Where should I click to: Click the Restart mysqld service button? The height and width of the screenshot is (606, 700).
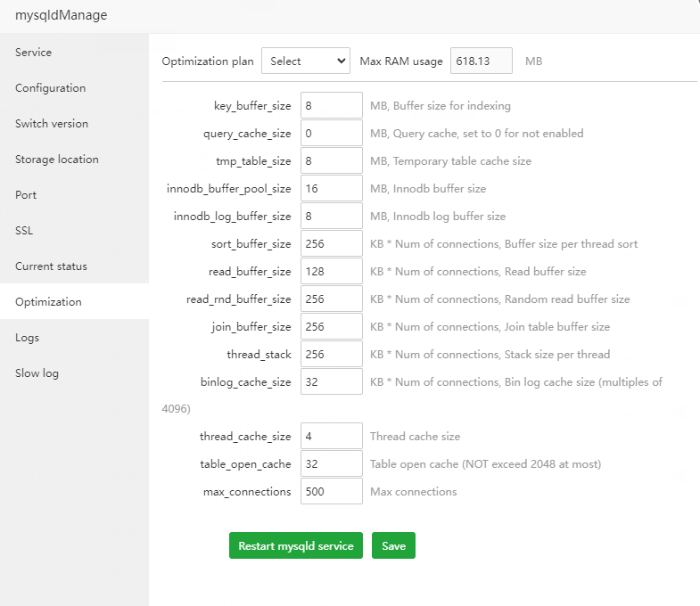point(295,546)
